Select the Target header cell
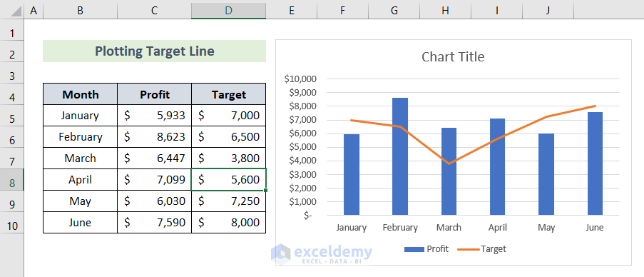 [229, 94]
